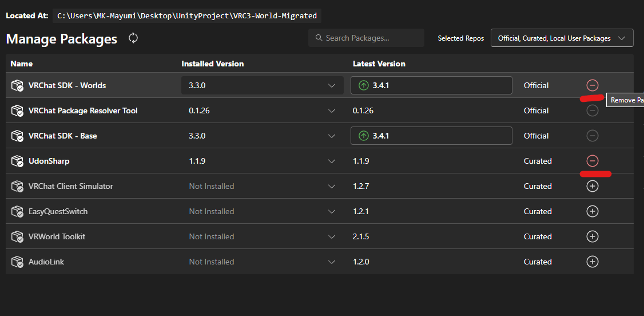
Task: Click latest version 2.1.5 of VRWorld Toolkit
Action: point(361,236)
